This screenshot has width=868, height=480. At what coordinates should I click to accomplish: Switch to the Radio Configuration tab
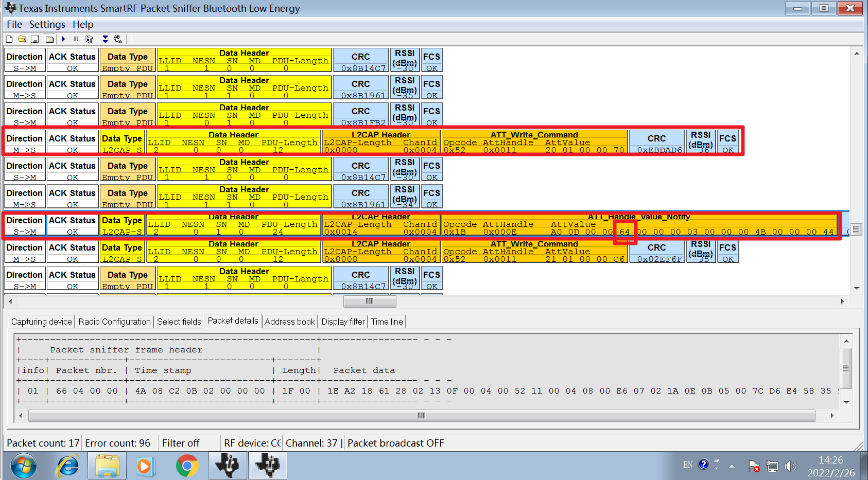point(114,322)
